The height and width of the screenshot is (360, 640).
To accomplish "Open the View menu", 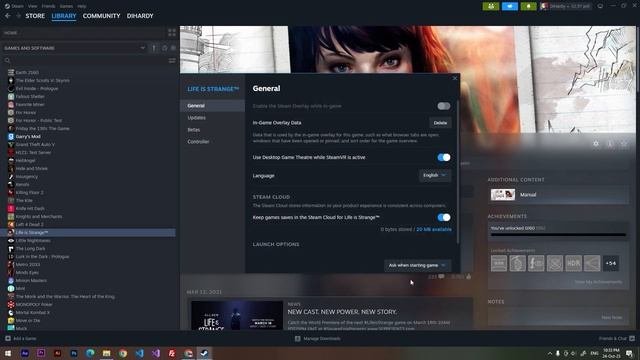I will (x=33, y=6).
